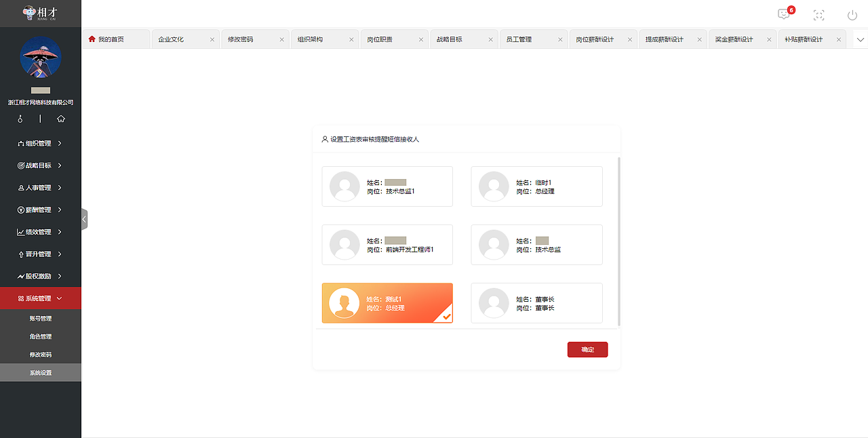This screenshot has height=438, width=868.
Task: Collapse the 系统管理 sidebar menu
Action: click(x=41, y=298)
